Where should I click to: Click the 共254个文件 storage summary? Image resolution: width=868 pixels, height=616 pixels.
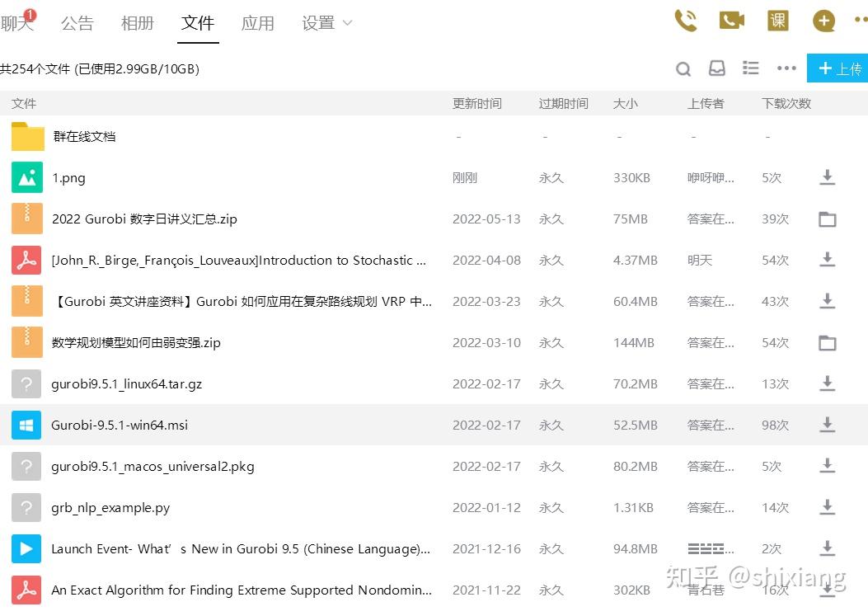(x=100, y=68)
